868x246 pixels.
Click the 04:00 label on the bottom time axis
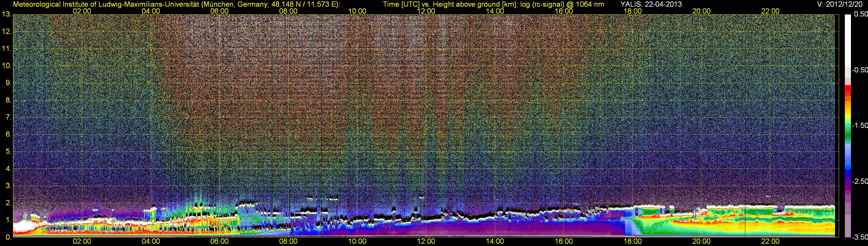click(151, 241)
